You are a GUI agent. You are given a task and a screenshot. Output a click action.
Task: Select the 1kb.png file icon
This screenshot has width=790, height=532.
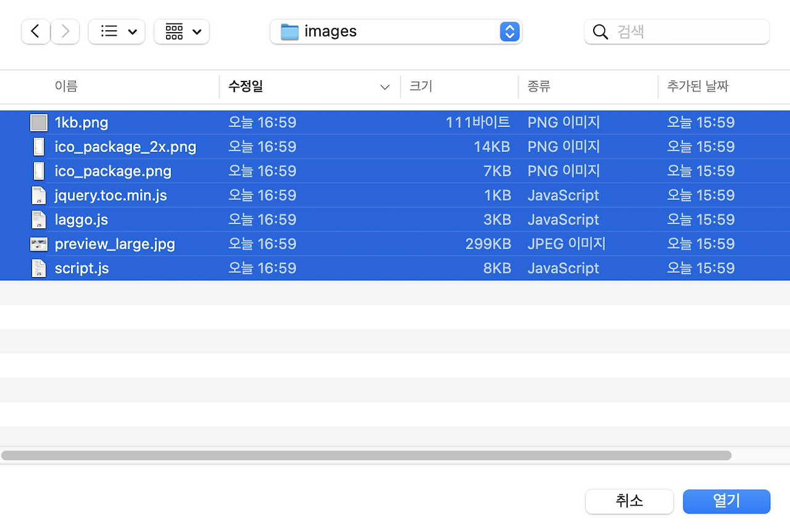click(38, 122)
